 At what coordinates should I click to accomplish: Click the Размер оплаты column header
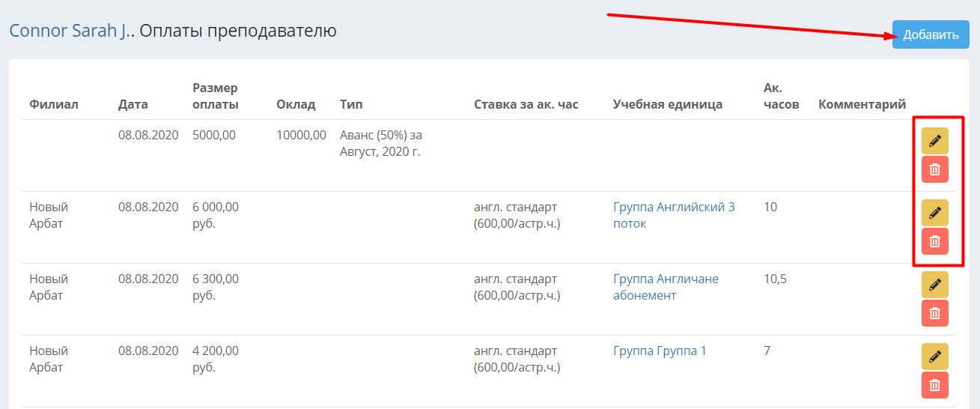[x=216, y=96]
